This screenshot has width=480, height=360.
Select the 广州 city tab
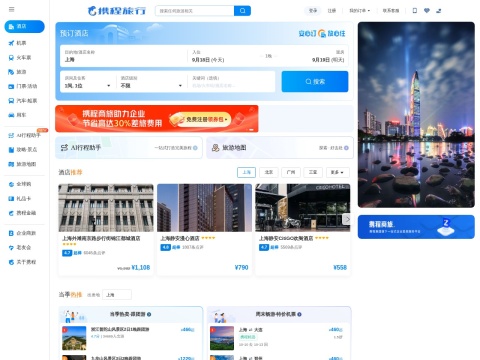291,172
